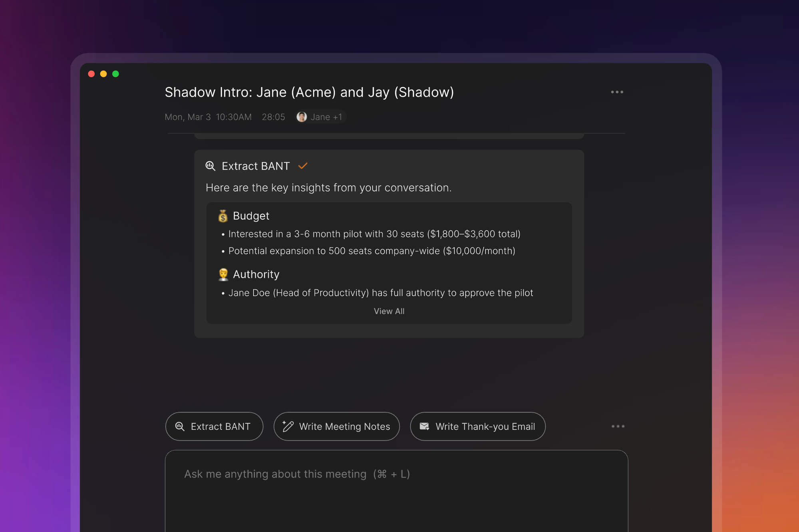The height and width of the screenshot is (532, 799).
Task: Click the money bag Budget icon
Action: tap(223, 216)
